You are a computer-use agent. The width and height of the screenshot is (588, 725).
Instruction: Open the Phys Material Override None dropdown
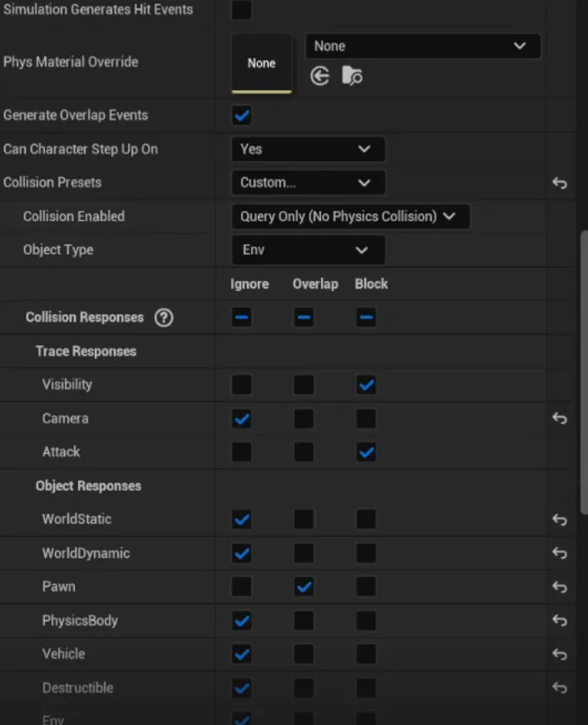[x=423, y=47]
